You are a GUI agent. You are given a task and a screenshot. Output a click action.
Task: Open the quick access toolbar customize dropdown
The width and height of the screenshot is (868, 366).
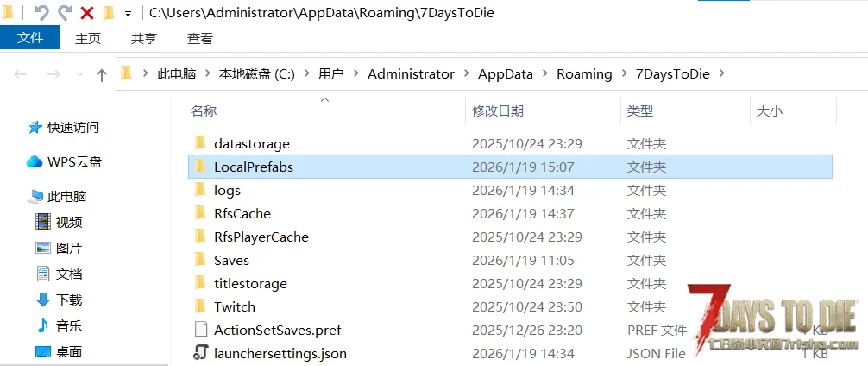129,14
